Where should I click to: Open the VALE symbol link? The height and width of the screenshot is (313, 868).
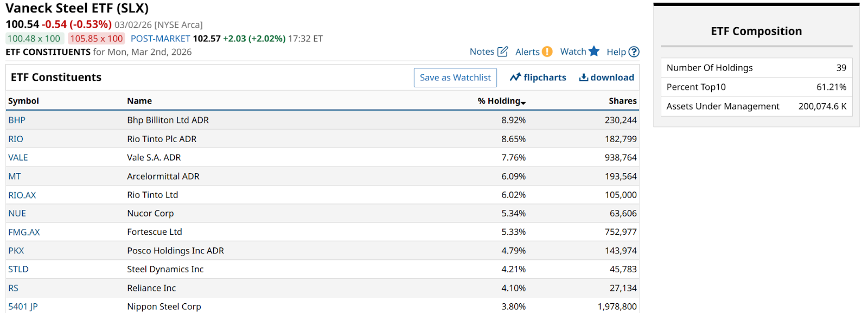[x=18, y=158]
